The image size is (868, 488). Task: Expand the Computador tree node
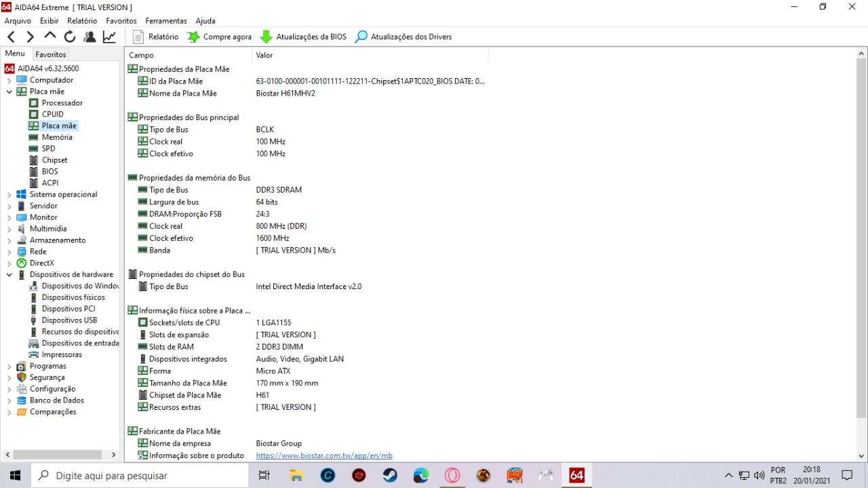(x=9, y=80)
